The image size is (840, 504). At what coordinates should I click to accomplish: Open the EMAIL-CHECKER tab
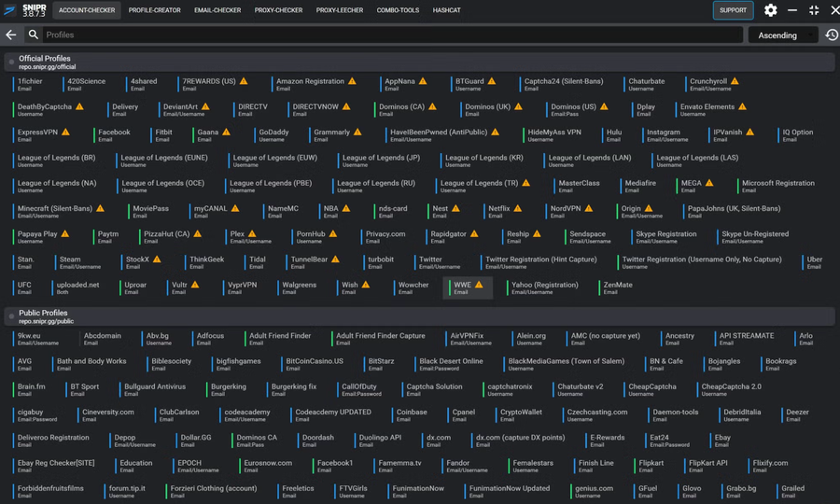point(217,10)
